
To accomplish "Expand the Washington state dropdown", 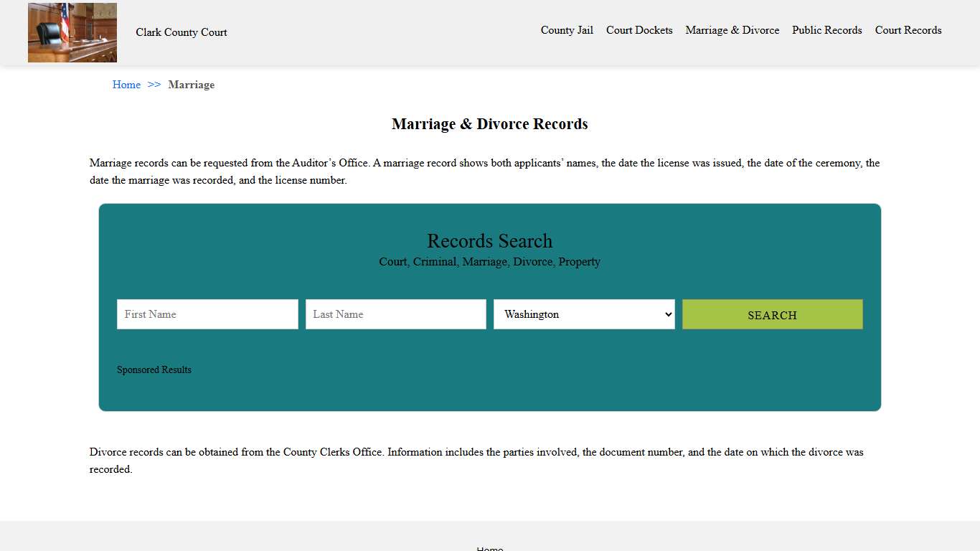I will click(584, 314).
